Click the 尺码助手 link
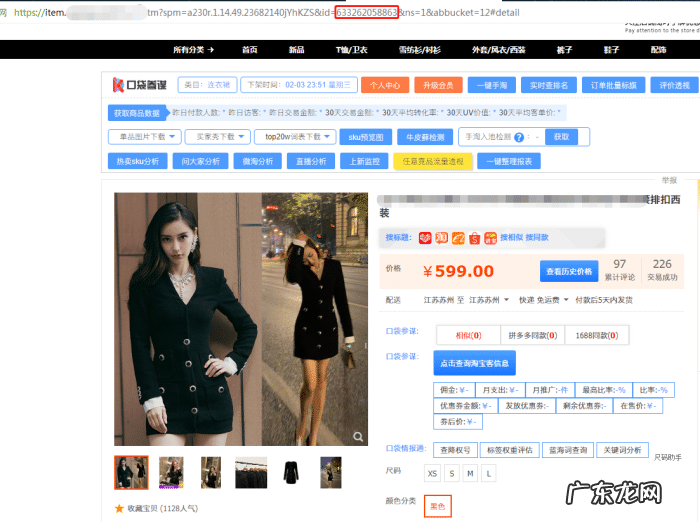Viewport: 700px width, 522px height. click(x=667, y=457)
